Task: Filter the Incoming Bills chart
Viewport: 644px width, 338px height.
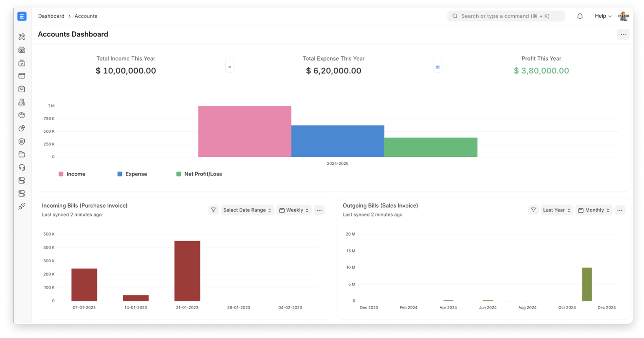Action: click(x=213, y=210)
